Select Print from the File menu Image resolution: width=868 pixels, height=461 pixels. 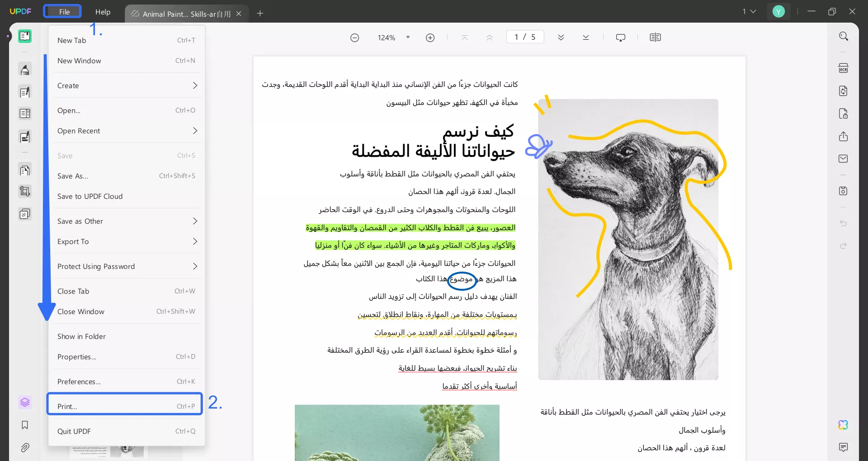click(x=124, y=406)
